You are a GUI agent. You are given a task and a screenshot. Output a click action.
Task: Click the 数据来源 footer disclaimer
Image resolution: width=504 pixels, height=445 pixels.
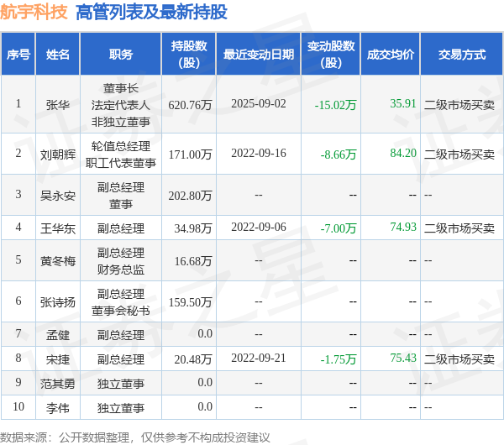coord(135,437)
